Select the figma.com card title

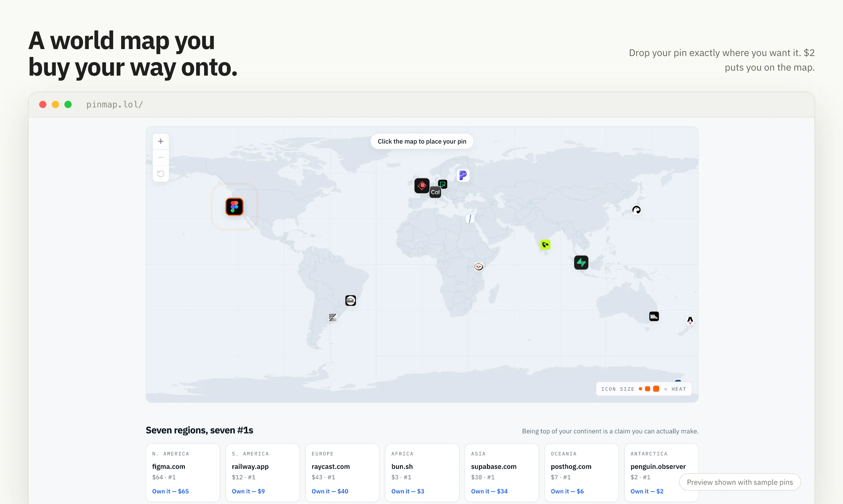point(169,466)
